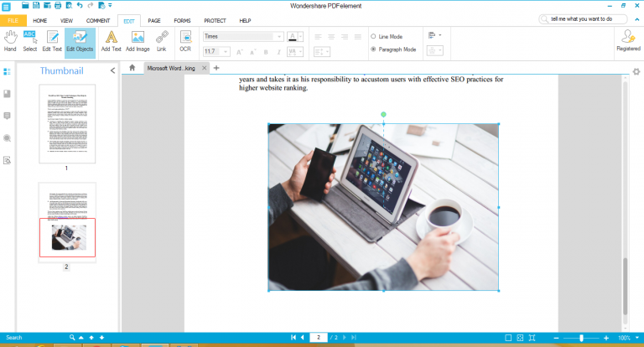Viewport: 644px width, 347px height.
Task: Enable Line Mode radio button
Action: [373, 37]
